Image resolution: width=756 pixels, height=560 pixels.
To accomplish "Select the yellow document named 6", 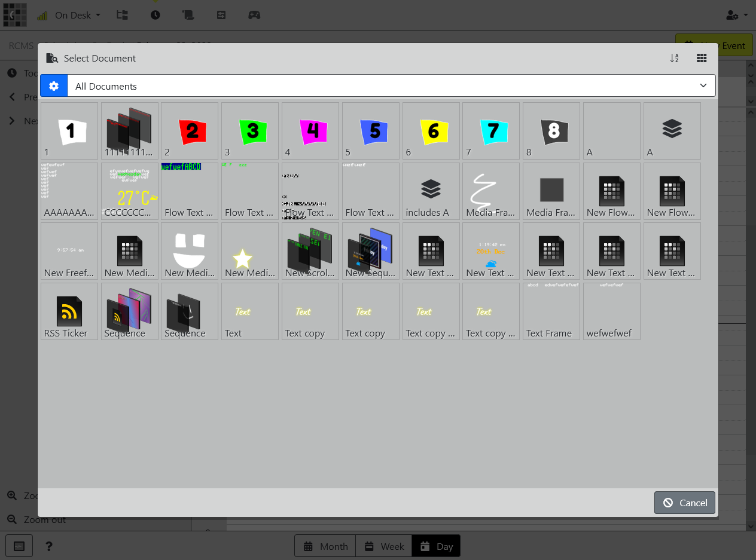I will point(431,131).
